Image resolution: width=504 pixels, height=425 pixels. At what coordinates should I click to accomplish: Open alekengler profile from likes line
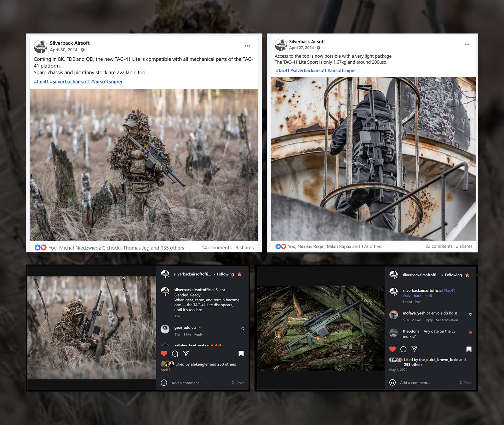click(x=200, y=364)
